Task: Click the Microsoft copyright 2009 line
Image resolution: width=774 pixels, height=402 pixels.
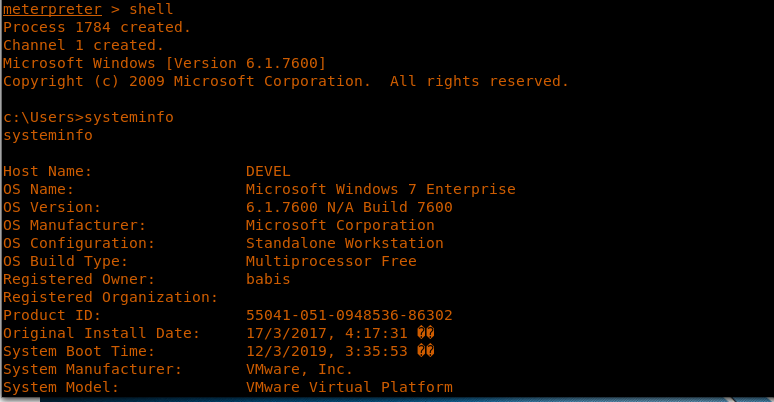Action: pos(285,81)
